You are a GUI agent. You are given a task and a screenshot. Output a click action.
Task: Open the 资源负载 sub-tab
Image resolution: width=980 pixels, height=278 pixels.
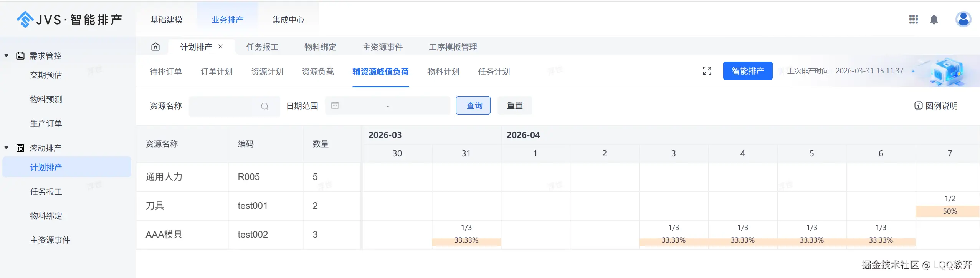pyautogui.click(x=317, y=72)
